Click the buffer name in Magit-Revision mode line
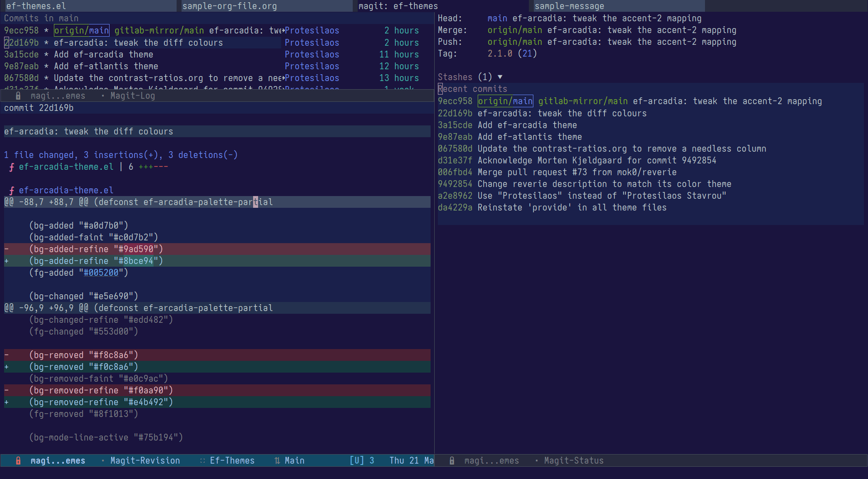868x479 pixels. (58, 460)
